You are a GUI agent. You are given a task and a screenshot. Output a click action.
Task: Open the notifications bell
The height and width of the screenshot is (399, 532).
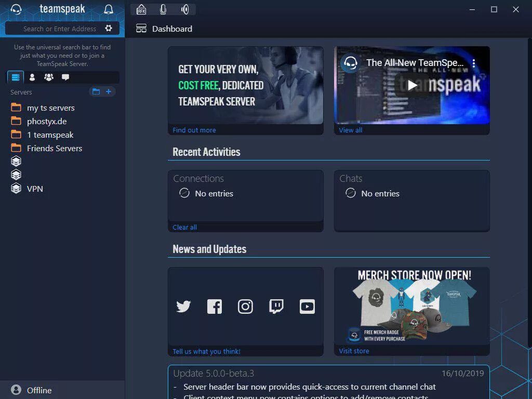click(x=109, y=9)
